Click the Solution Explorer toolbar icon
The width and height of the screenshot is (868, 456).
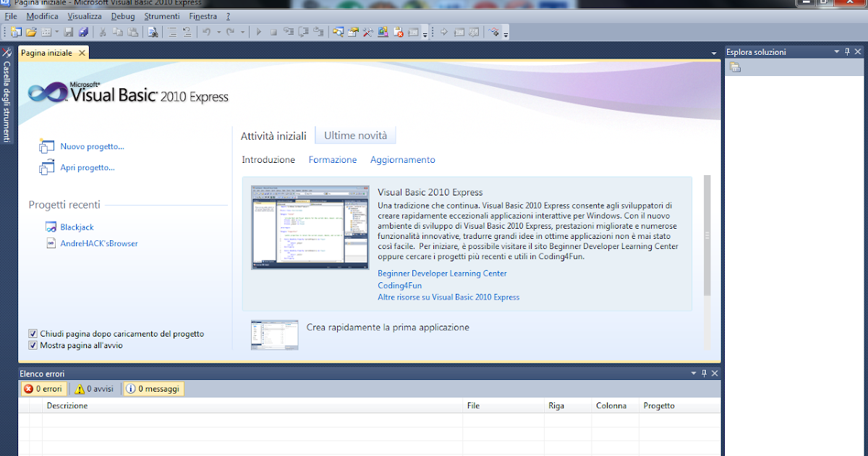(x=338, y=32)
